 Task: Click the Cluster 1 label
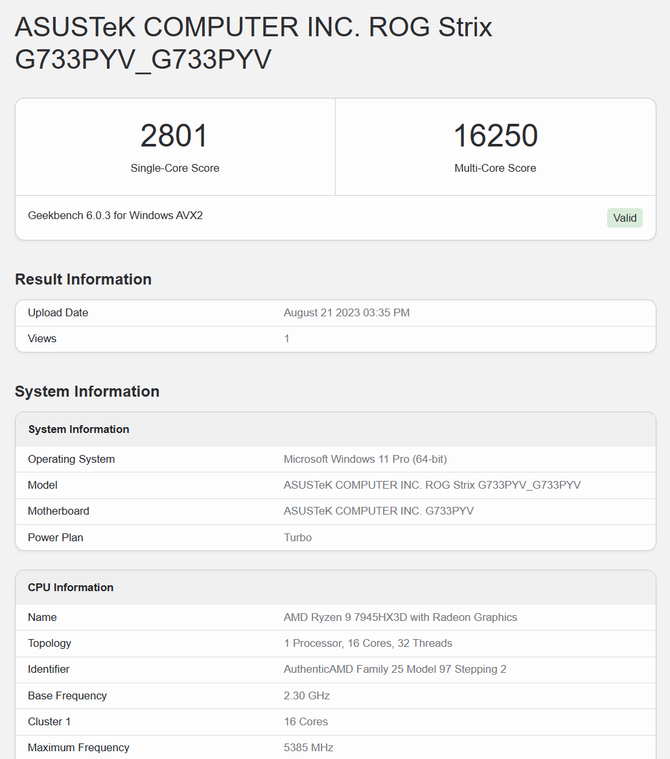(x=49, y=722)
